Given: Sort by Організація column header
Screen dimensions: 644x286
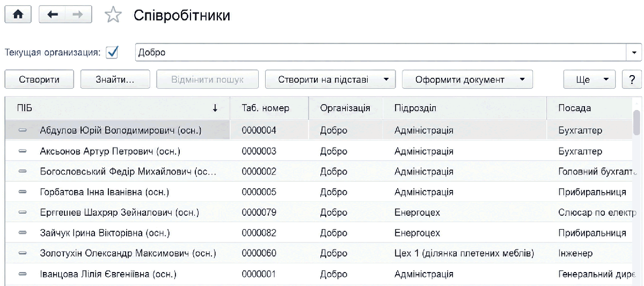Looking at the screenshot, I should tap(345, 108).
